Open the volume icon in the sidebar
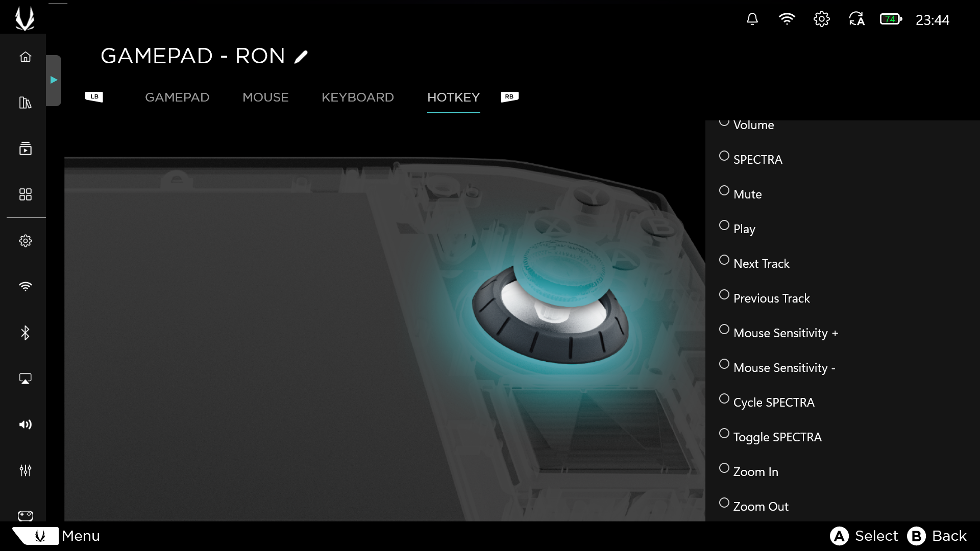 [x=25, y=424]
